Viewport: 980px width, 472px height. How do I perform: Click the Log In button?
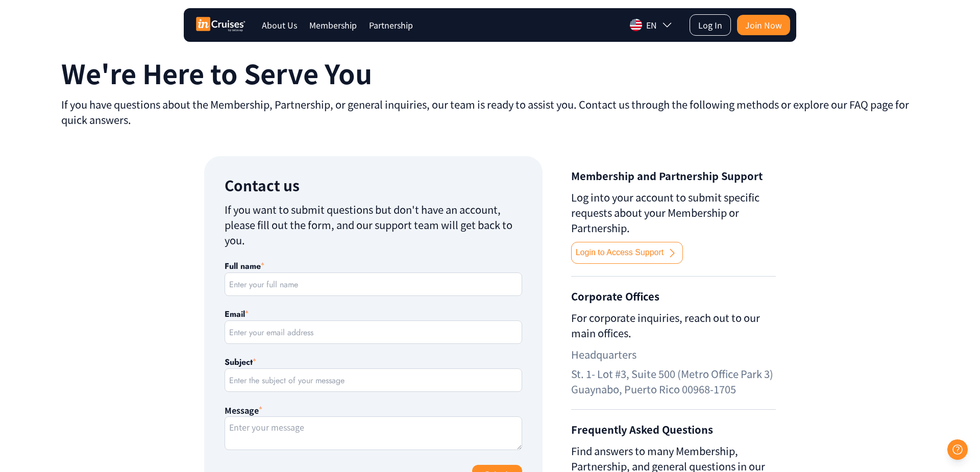(x=710, y=24)
